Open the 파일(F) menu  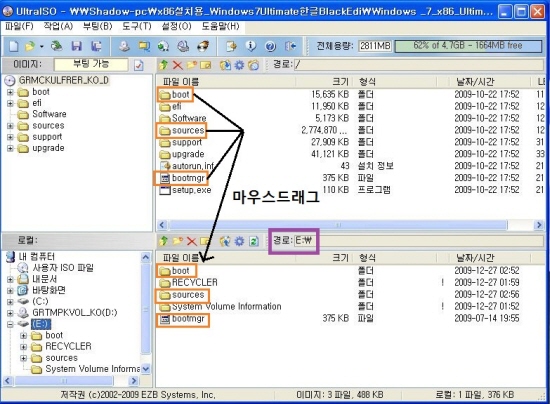pos(20,26)
